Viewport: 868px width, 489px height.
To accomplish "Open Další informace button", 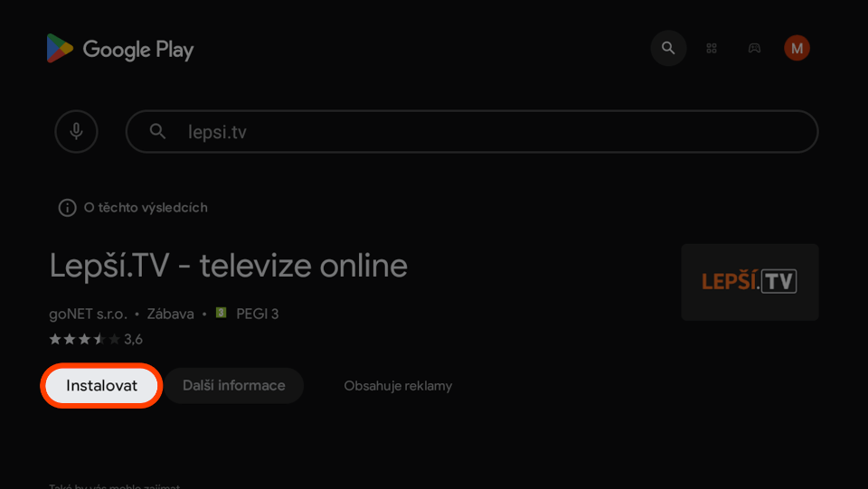I will tap(233, 386).
